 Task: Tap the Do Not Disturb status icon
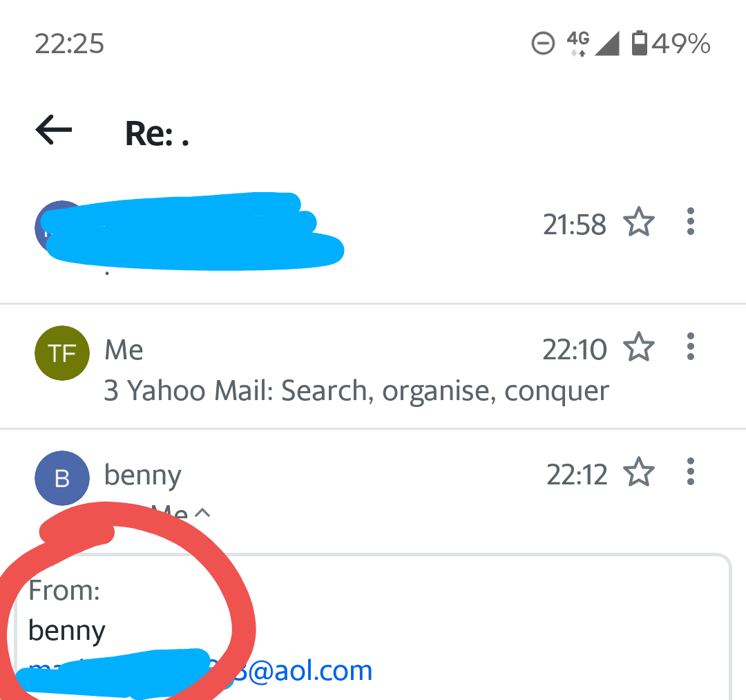543,44
